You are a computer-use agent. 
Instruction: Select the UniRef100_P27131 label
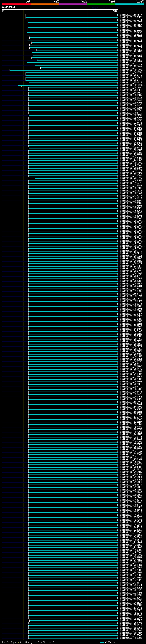coord(131,115)
